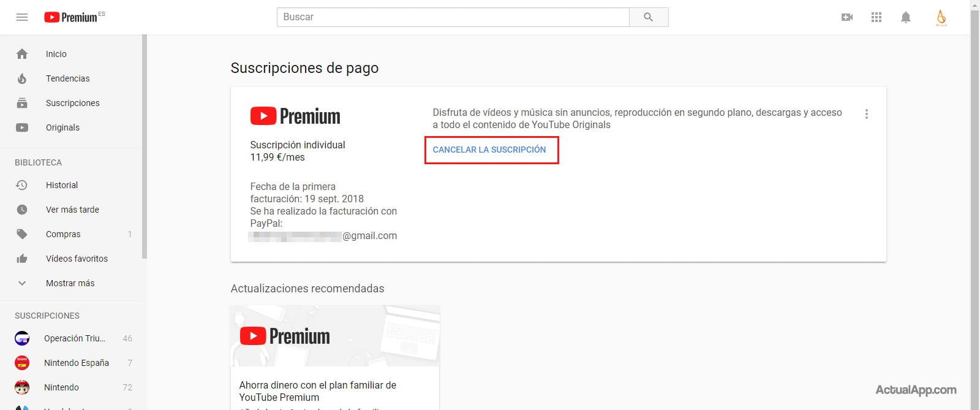Open the notifications bell
980x410 pixels.
coord(906,17)
